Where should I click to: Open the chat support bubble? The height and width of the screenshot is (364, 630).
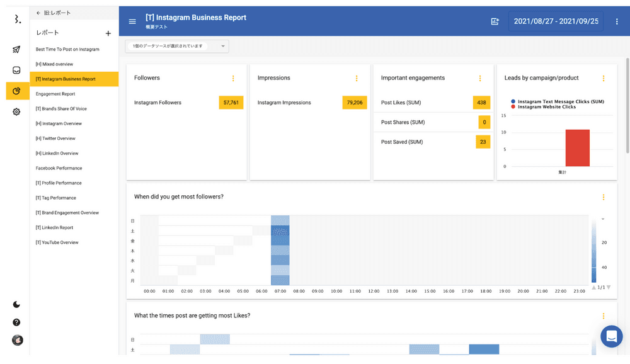click(x=611, y=337)
